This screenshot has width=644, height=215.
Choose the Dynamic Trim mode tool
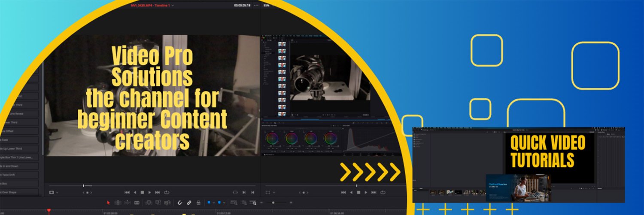[x=127, y=203]
